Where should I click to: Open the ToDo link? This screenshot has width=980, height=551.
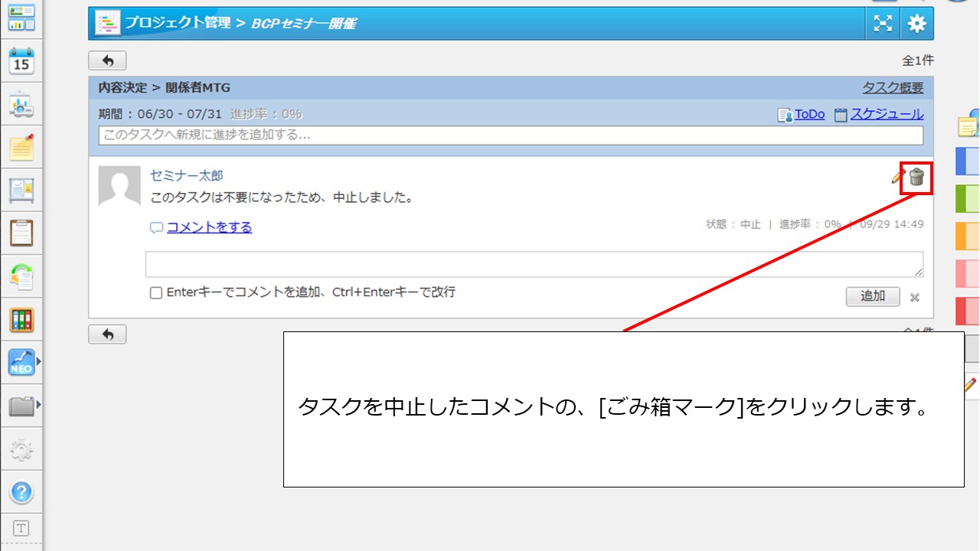[808, 114]
